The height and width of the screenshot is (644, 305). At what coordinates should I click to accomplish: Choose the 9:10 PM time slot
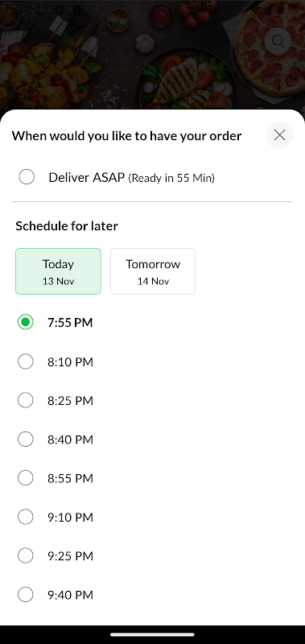26,517
